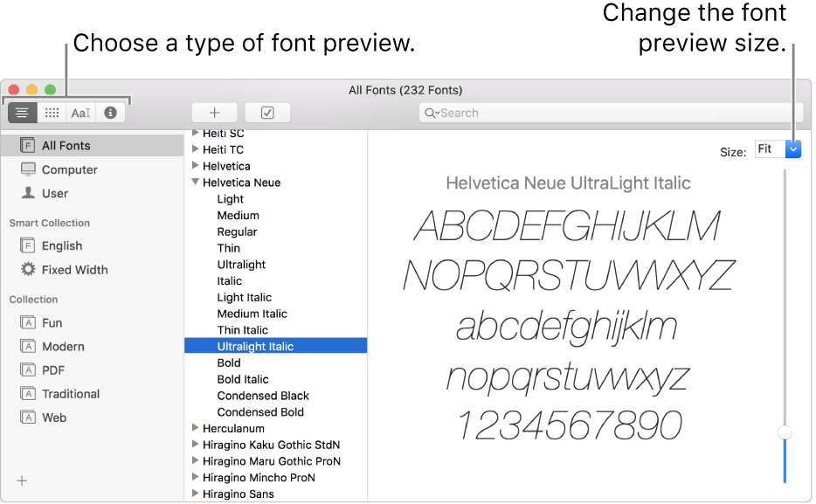Click the Herculanum font name
Viewport: 816px width, 504px height.
233,429
